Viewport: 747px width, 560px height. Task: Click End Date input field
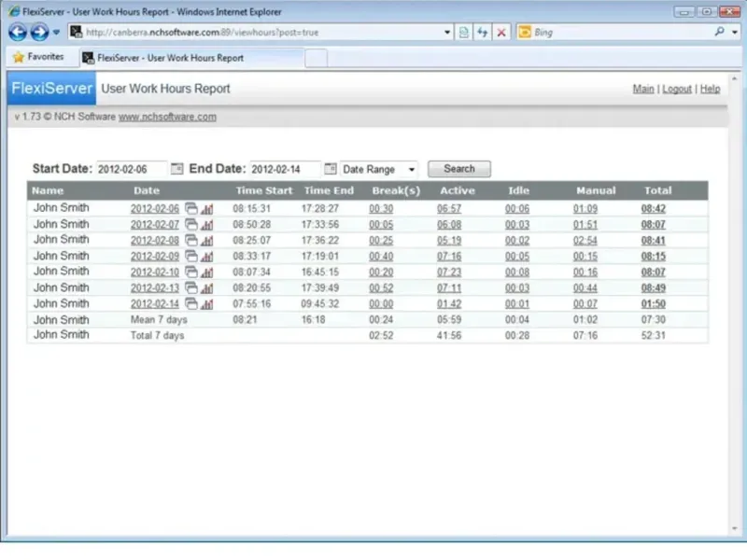[285, 169]
